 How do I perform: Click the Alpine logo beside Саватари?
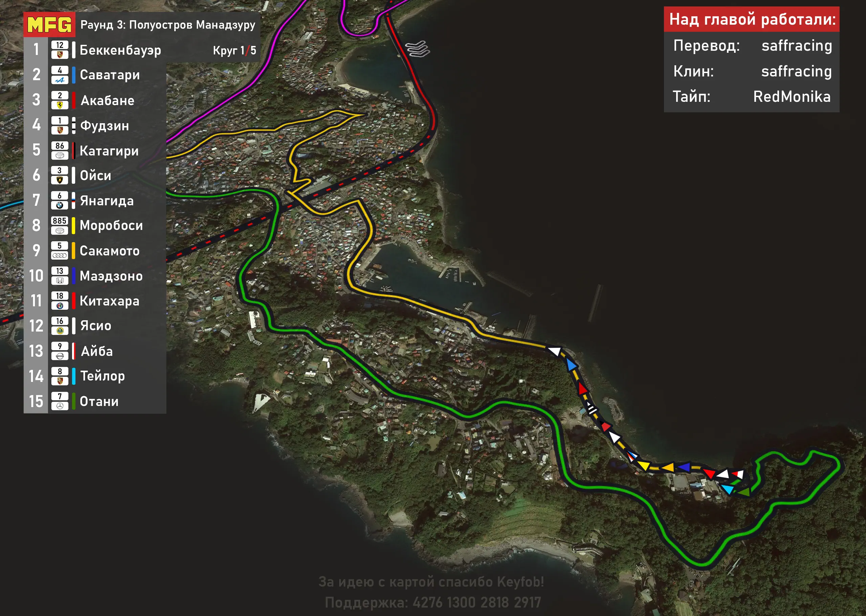(x=60, y=80)
